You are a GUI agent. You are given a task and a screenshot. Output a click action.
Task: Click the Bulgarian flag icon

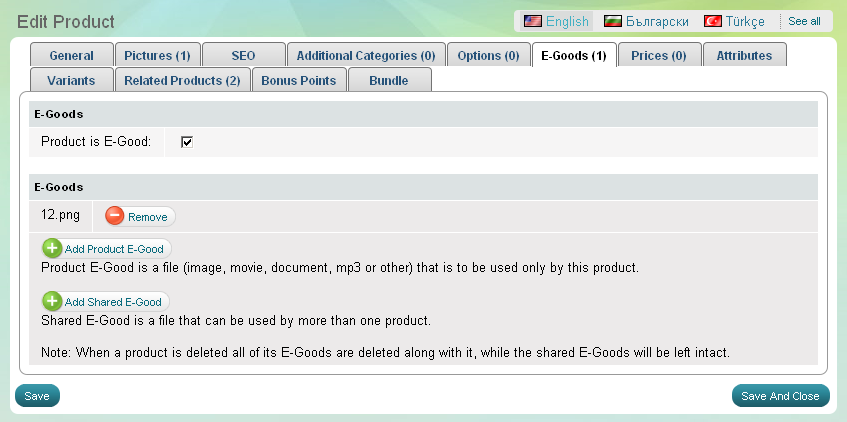tap(613, 21)
